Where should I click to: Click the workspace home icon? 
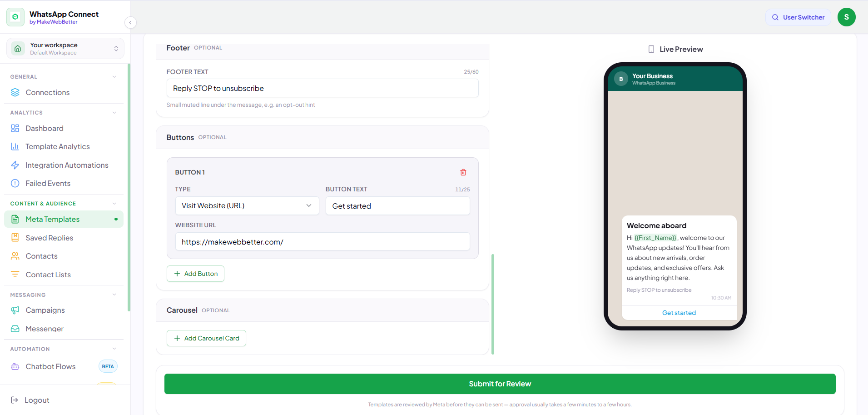pos(18,49)
